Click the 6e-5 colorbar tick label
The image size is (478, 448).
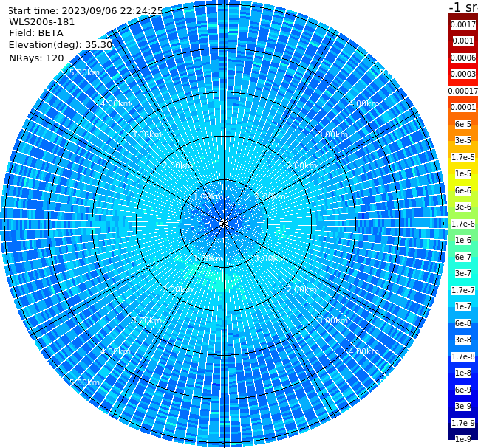click(463, 124)
